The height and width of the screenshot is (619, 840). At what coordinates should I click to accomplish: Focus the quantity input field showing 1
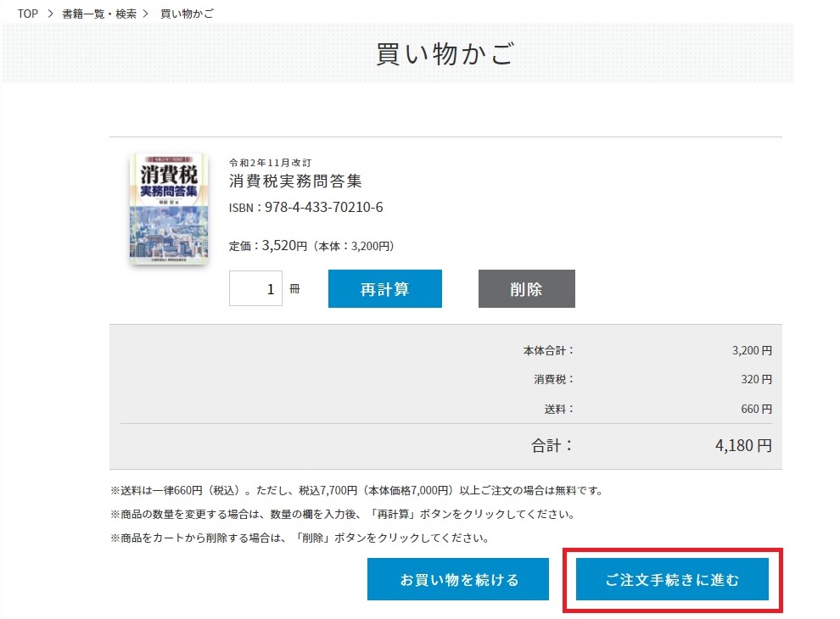click(x=255, y=288)
